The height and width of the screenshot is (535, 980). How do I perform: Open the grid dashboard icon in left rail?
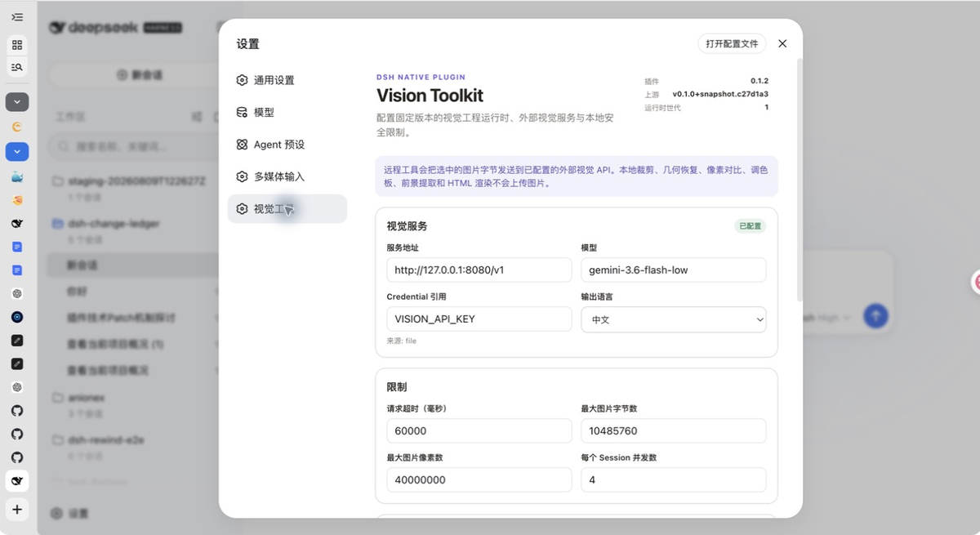click(x=17, y=45)
